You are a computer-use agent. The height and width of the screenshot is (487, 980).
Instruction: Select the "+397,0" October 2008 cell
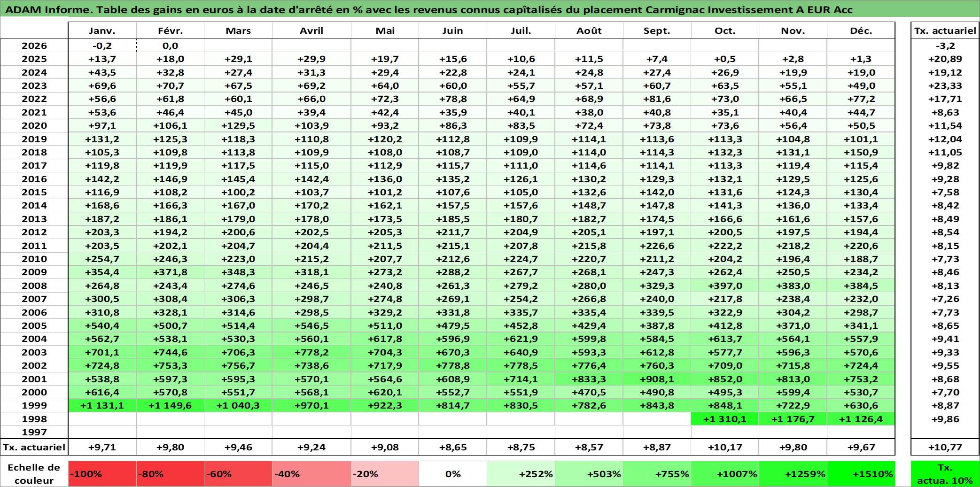tap(725, 286)
